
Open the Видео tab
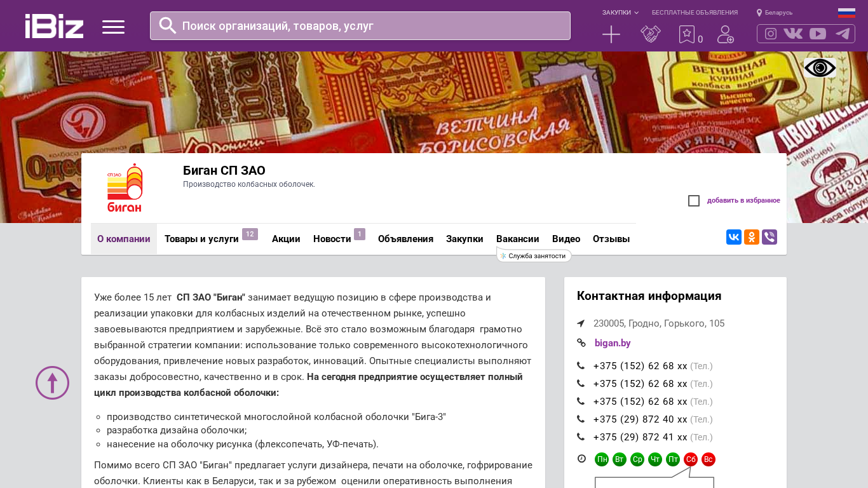point(566,239)
